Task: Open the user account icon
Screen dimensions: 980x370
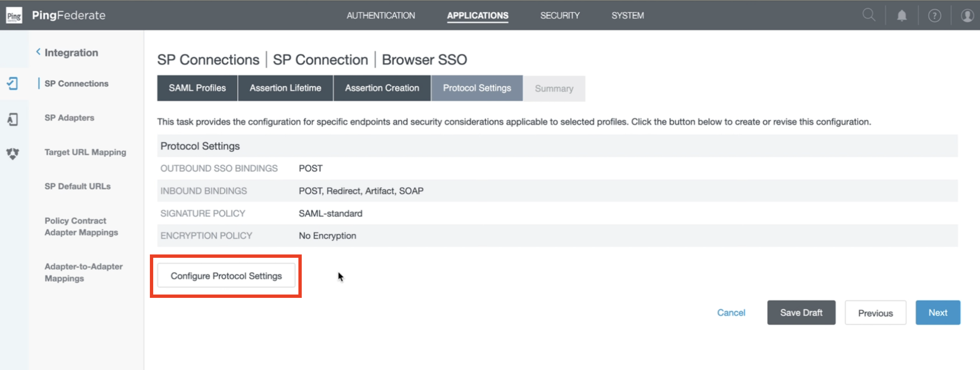Action: coord(967,16)
